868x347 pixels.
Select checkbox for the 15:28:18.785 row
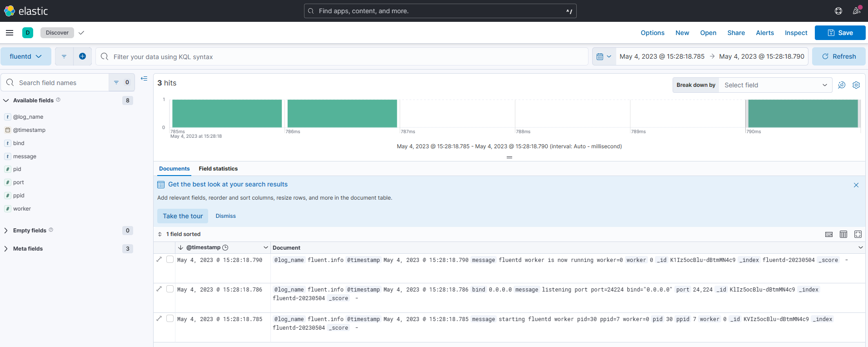tap(170, 319)
